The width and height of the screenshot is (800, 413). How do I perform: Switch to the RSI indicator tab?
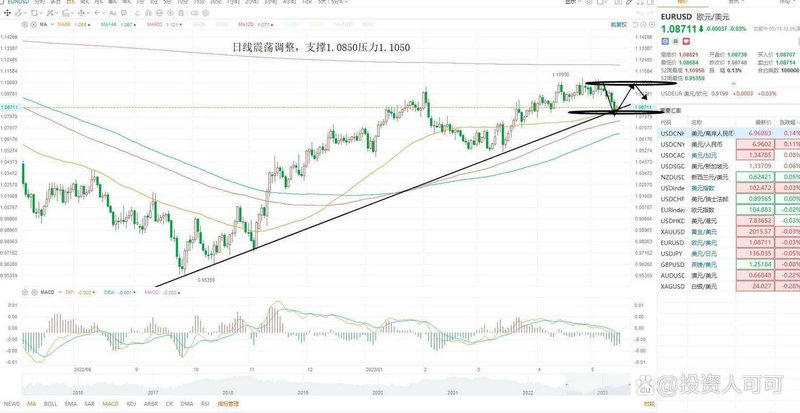(x=205, y=405)
